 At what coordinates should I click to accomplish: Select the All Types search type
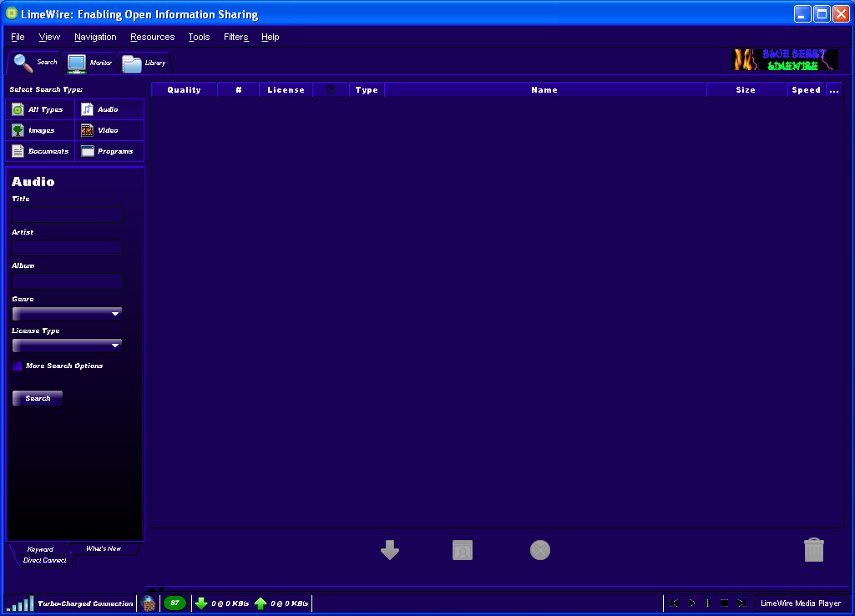[x=40, y=109]
